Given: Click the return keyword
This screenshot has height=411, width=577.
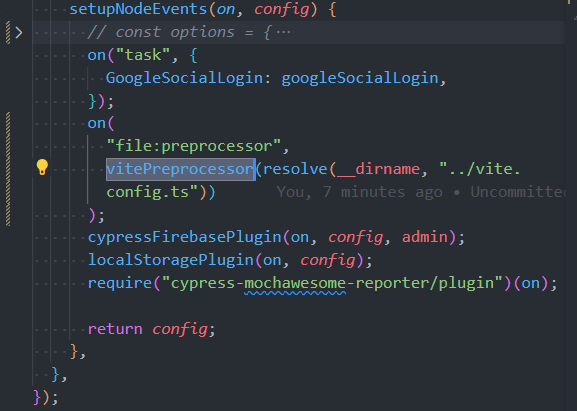Looking at the screenshot, I should coord(115,329).
